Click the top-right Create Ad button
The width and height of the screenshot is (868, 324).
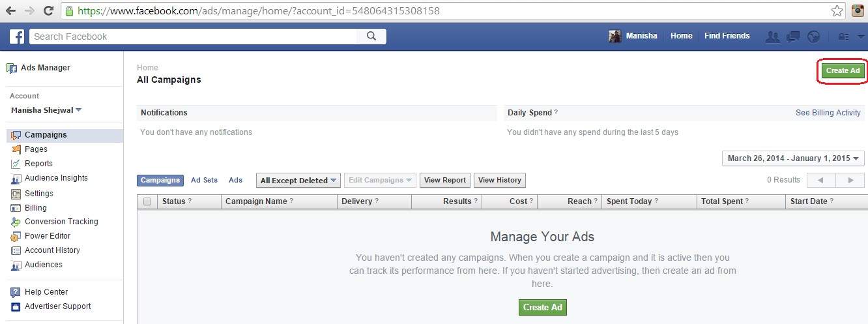(843, 70)
